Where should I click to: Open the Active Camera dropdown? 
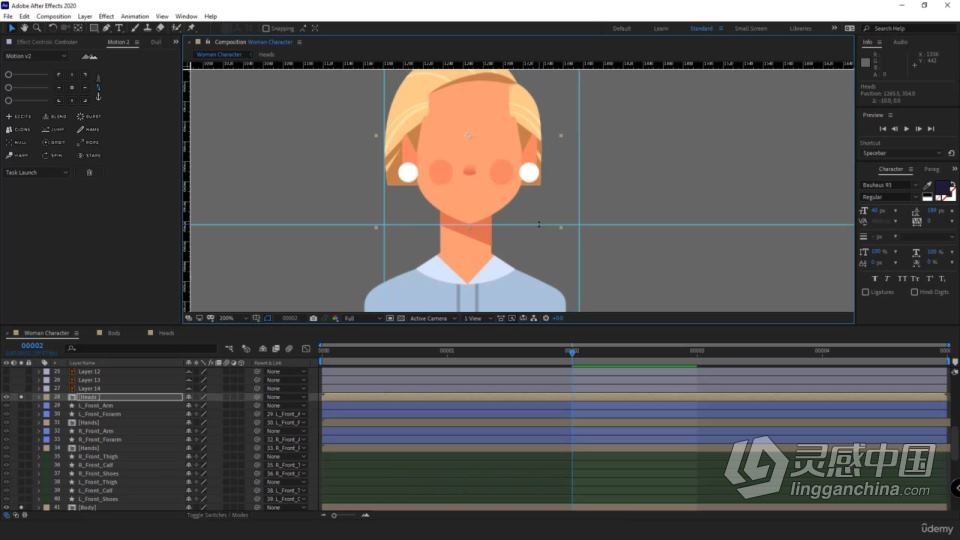pyautogui.click(x=433, y=318)
